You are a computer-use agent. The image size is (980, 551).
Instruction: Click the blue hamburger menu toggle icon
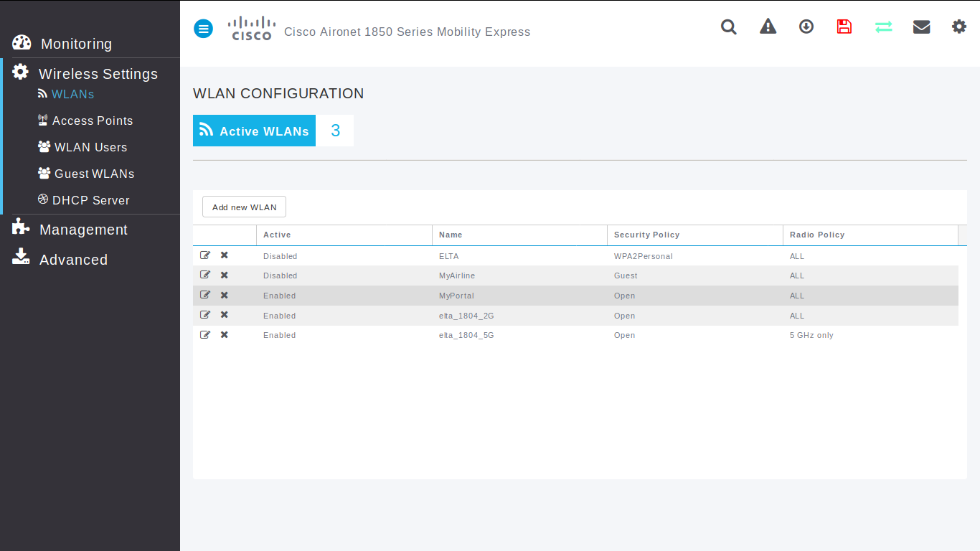point(204,29)
